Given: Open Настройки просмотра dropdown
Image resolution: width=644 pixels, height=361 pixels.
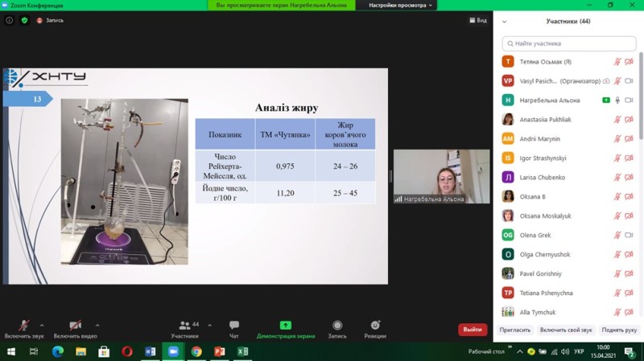Looking at the screenshot, I should point(400,6).
